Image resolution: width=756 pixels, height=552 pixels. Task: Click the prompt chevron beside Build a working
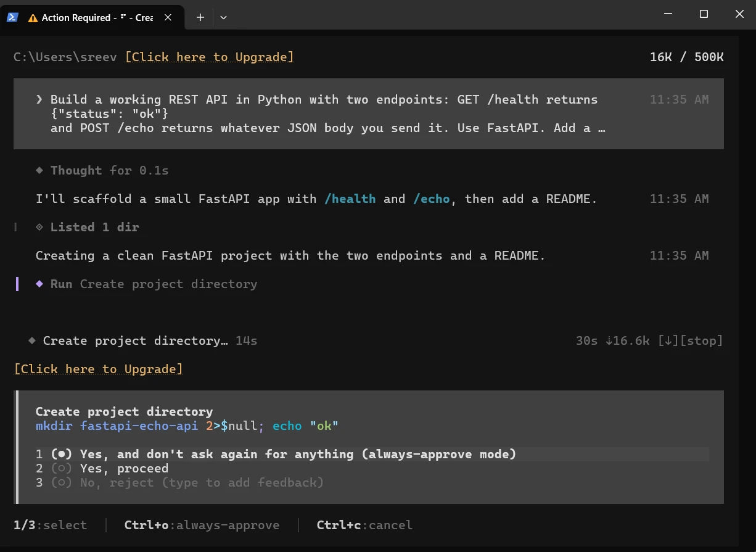(39, 99)
